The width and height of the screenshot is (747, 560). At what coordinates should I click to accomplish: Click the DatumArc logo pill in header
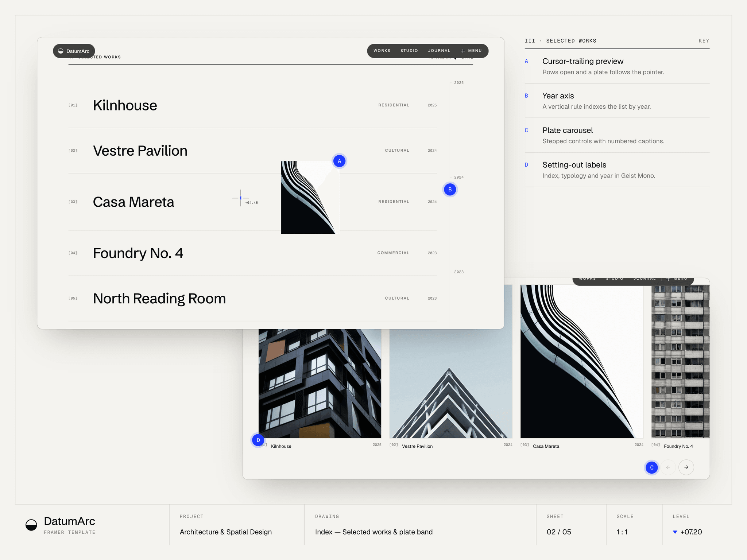click(x=74, y=51)
